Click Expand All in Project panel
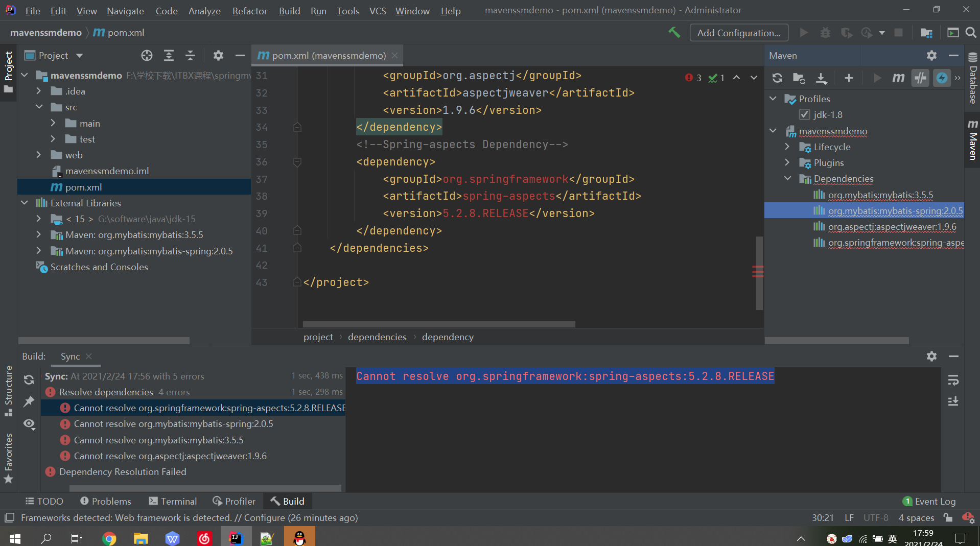Screen dimensions: 980x546 click(169, 55)
